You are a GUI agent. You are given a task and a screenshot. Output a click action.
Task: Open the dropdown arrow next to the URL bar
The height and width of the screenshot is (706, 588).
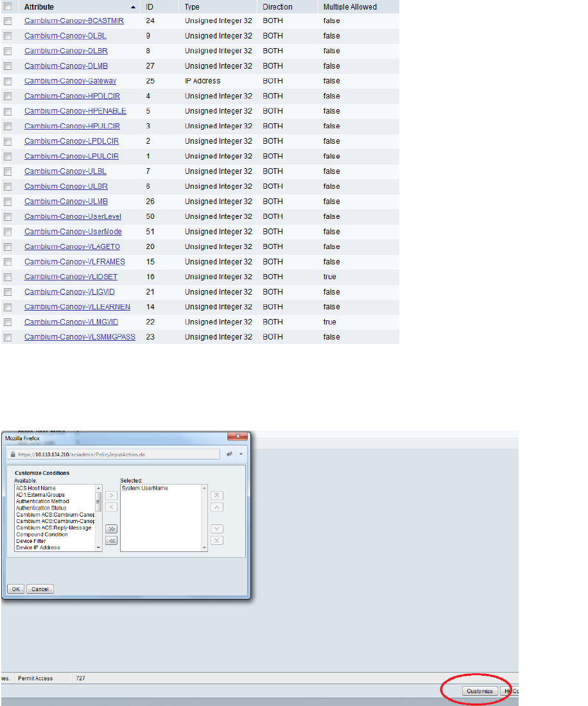pyautogui.click(x=241, y=454)
